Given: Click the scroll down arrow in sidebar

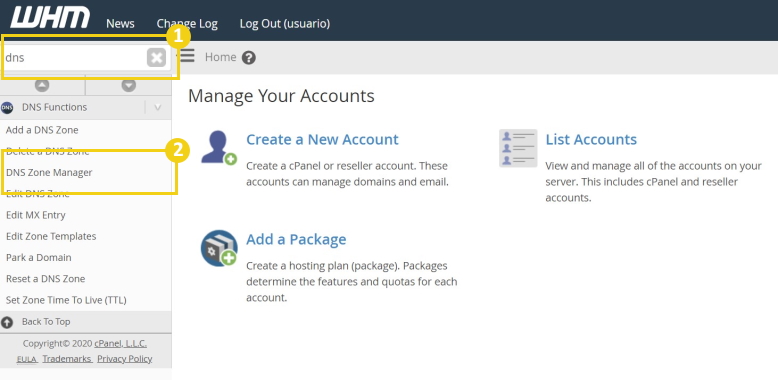Looking at the screenshot, I should pyautogui.click(x=129, y=85).
